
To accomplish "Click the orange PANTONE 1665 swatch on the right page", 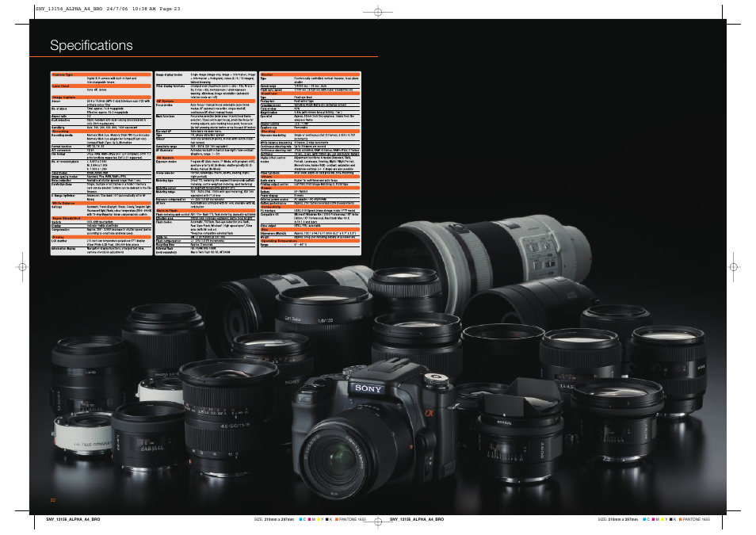I will pos(680,520).
